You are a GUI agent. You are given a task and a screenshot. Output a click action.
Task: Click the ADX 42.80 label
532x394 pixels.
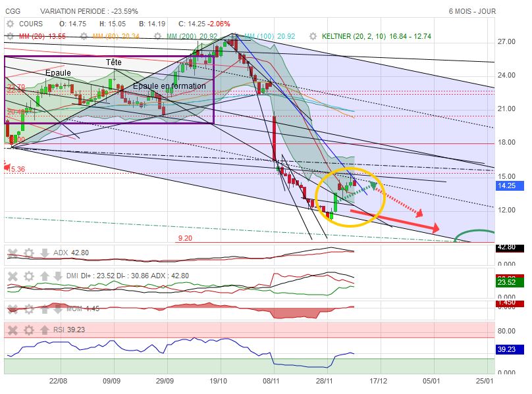71,253
